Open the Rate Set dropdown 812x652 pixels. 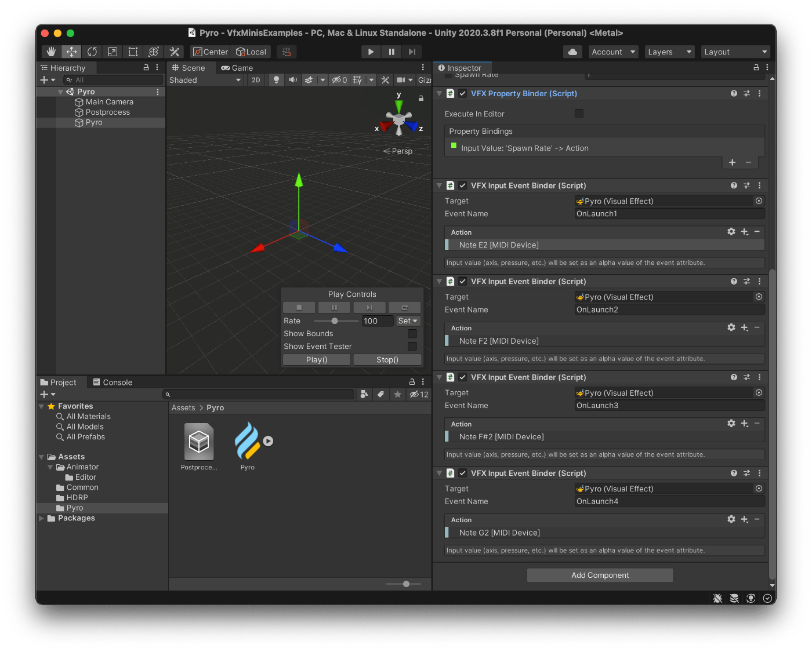click(408, 320)
